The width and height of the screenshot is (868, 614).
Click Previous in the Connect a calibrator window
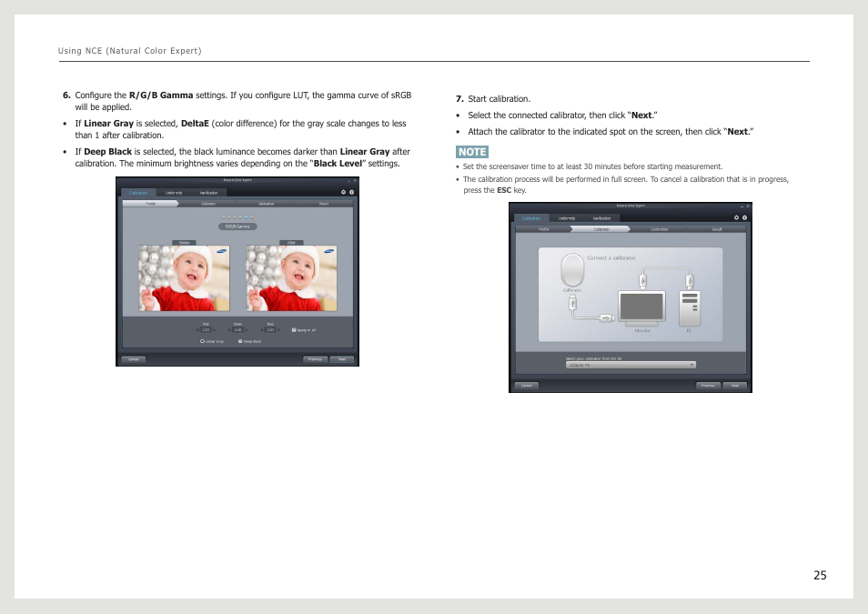click(x=709, y=386)
